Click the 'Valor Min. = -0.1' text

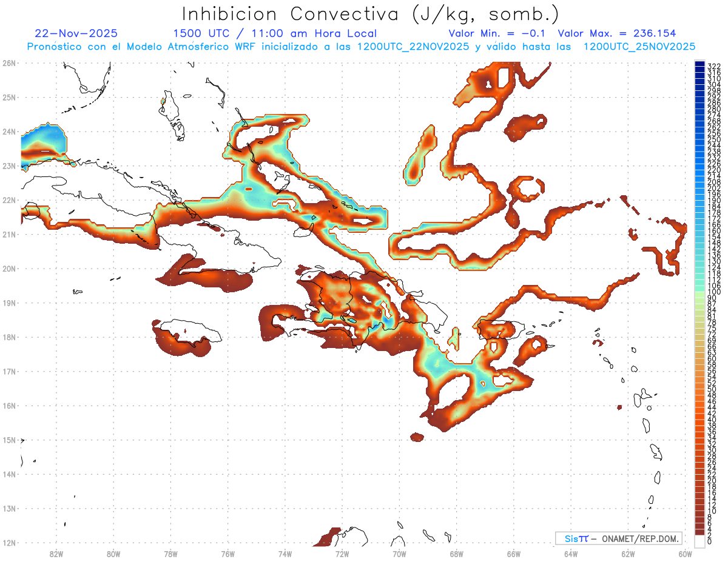498,33
